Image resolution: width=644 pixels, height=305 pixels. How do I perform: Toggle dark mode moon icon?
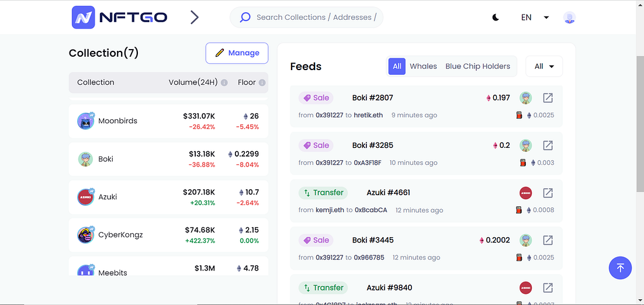(x=496, y=18)
